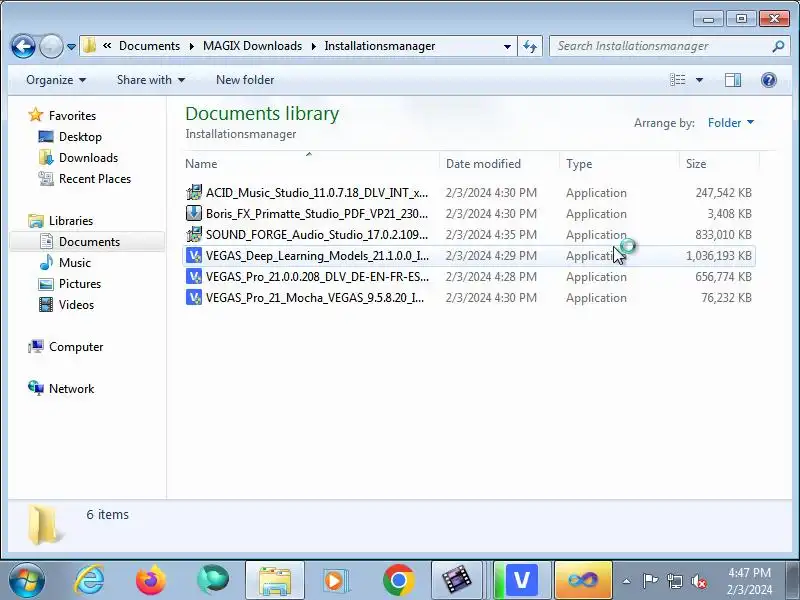Click the folder icon in the address bar

(89, 46)
